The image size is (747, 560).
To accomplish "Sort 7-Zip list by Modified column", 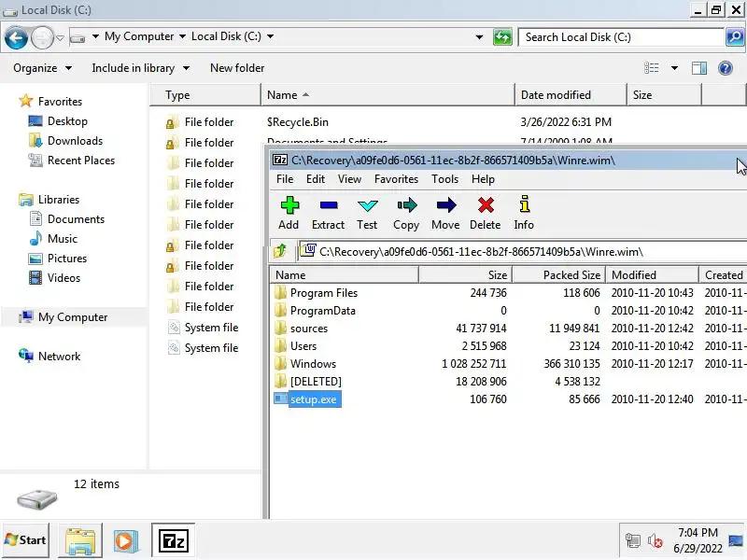I will click(652, 274).
